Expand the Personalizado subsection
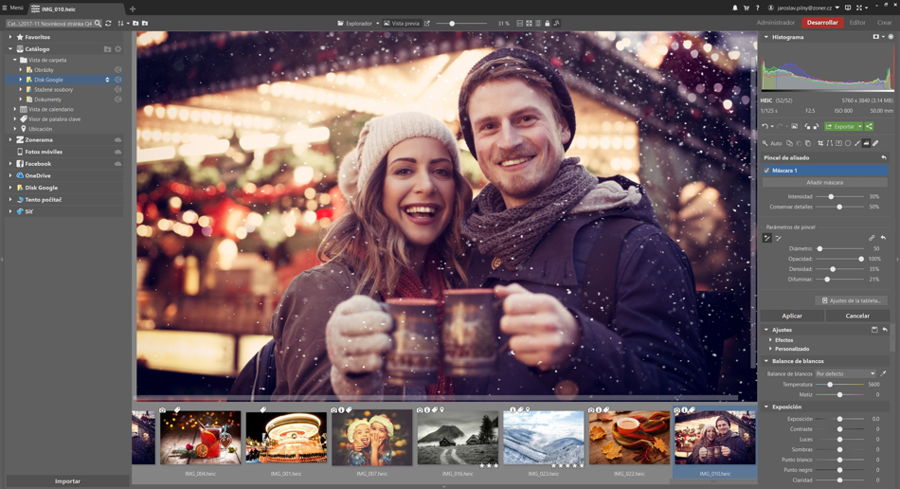Screen dimensions: 900x489 click(770, 349)
